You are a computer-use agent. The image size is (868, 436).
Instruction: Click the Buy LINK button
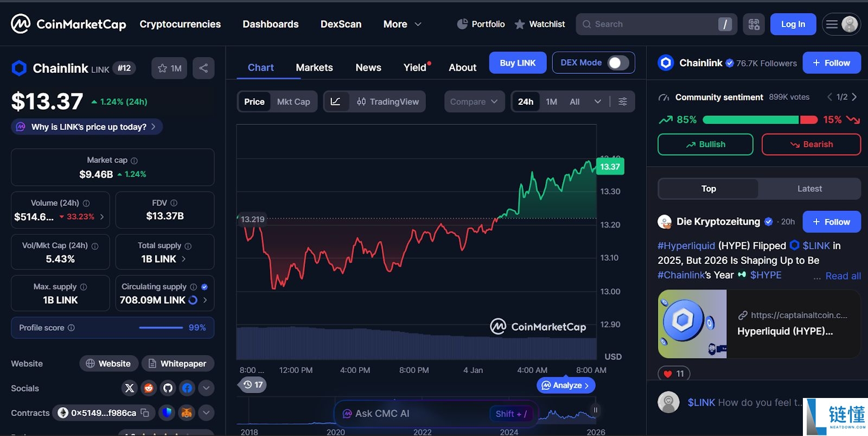(518, 63)
